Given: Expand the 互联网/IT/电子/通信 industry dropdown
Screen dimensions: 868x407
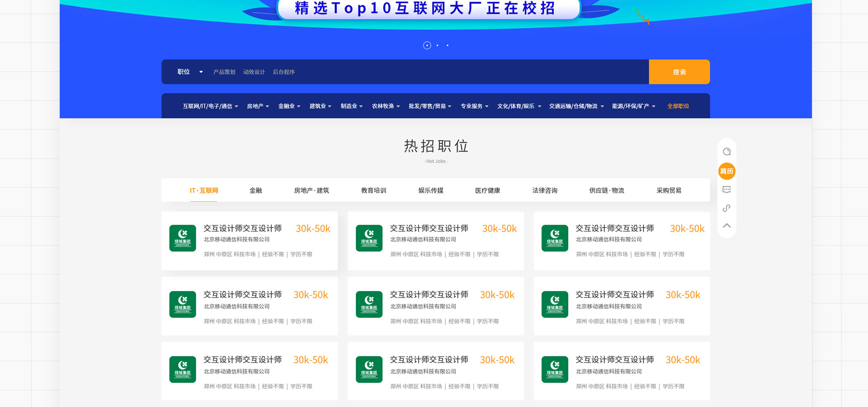Looking at the screenshot, I should pos(210,106).
